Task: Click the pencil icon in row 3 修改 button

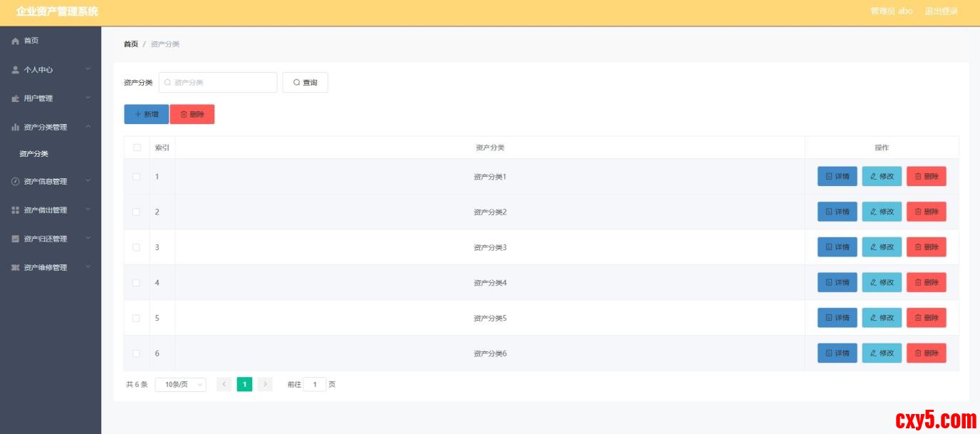Action: pos(873,247)
